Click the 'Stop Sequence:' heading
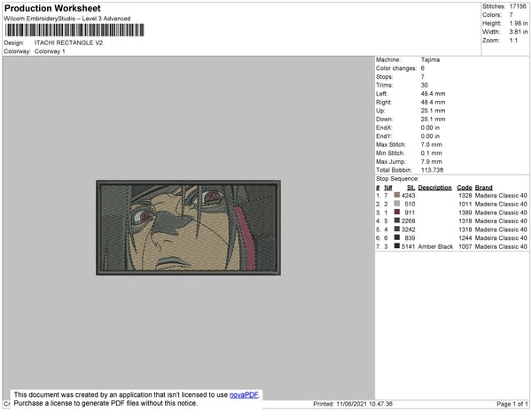This screenshot has width=532, height=411. 397,179
